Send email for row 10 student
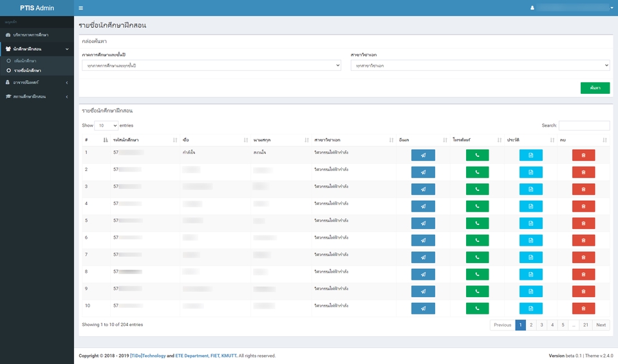The image size is (618, 364). click(x=423, y=309)
